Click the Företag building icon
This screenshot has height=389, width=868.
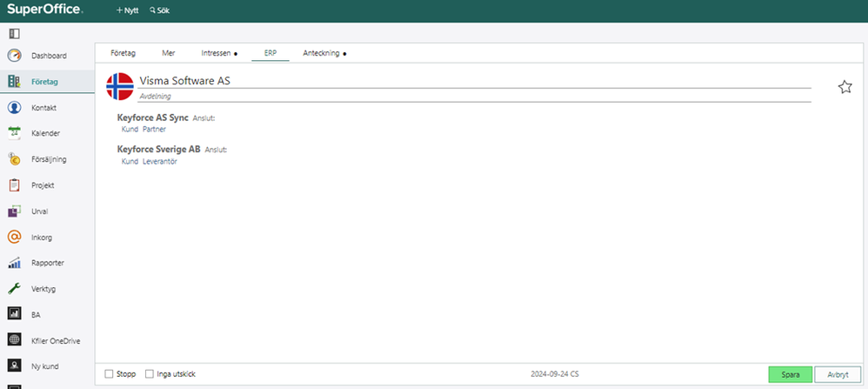click(15, 82)
